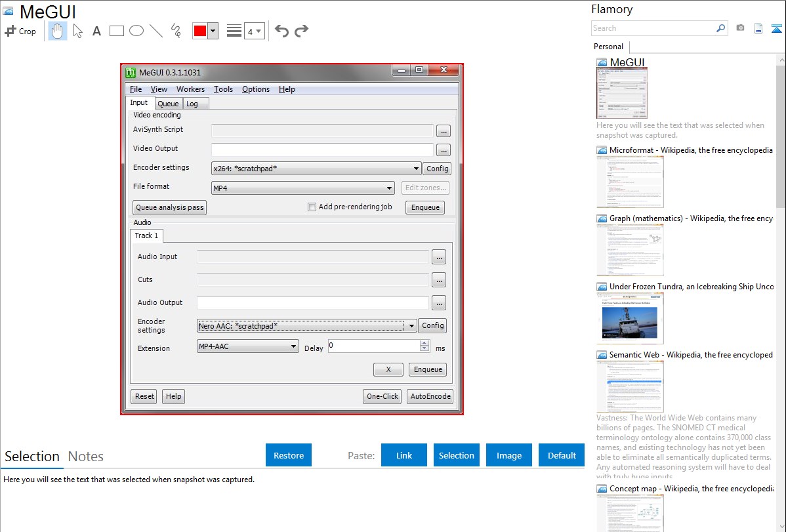This screenshot has height=532, width=786.
Task: Open the color picker dropdown arrow
Action: click(213, 31)
